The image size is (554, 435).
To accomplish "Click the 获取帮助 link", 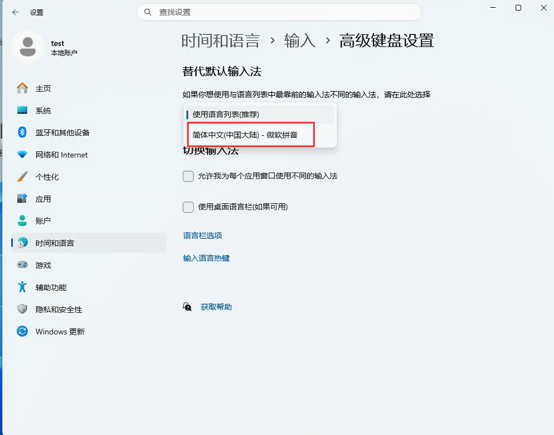I will pos(216,307).
